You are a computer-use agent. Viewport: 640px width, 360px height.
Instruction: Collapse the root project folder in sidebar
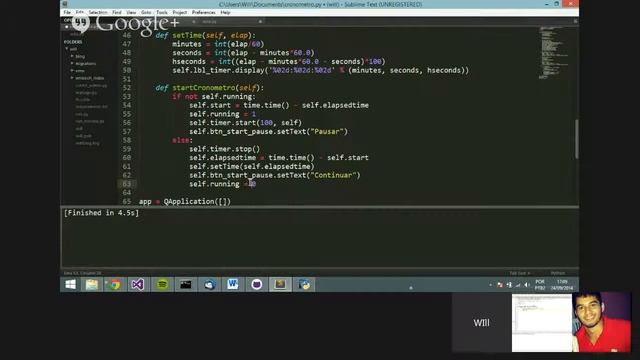pyautogui.click(x=67, y=49)
